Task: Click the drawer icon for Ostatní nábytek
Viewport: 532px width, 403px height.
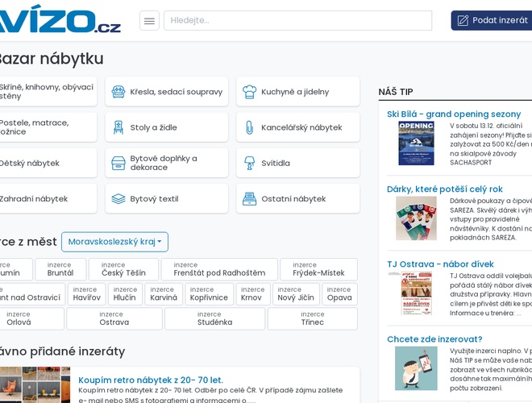Action: coord(250,198)
